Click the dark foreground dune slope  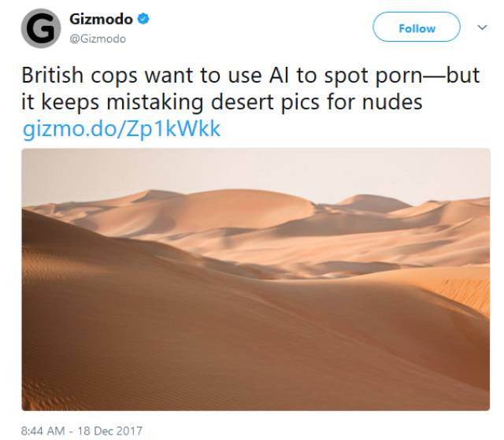pos(161,337)
